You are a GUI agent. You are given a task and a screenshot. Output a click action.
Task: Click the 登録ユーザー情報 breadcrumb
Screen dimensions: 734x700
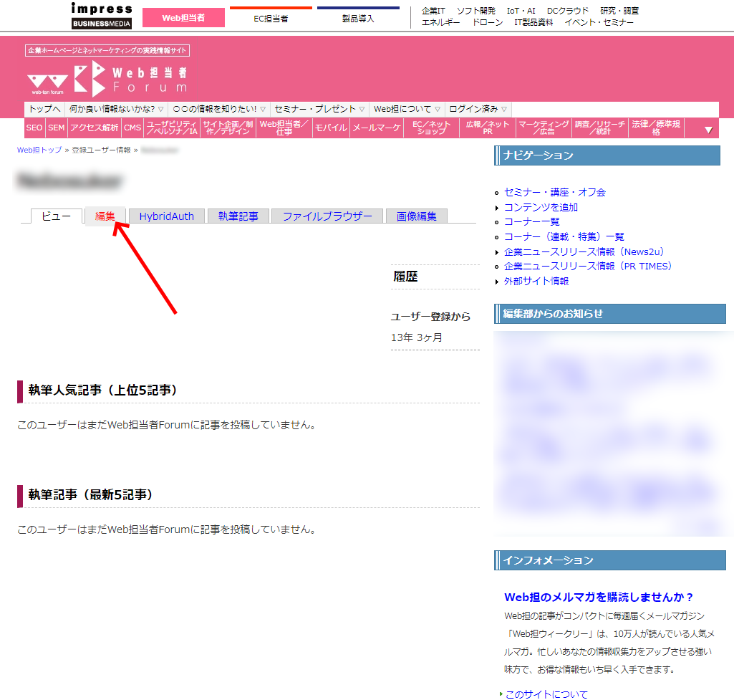coord(101,150)
